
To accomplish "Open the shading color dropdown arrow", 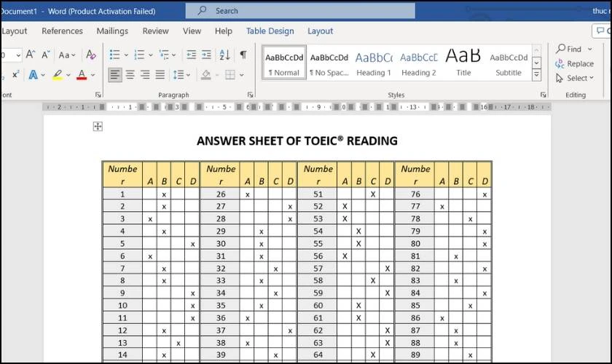I will (x=217, y=74).
